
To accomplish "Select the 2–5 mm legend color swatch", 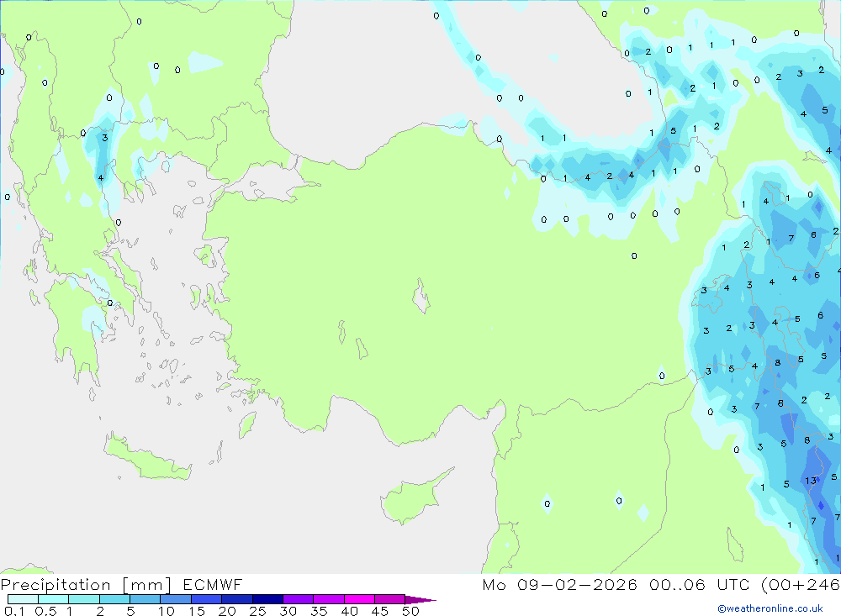I will tap(114, 599).
